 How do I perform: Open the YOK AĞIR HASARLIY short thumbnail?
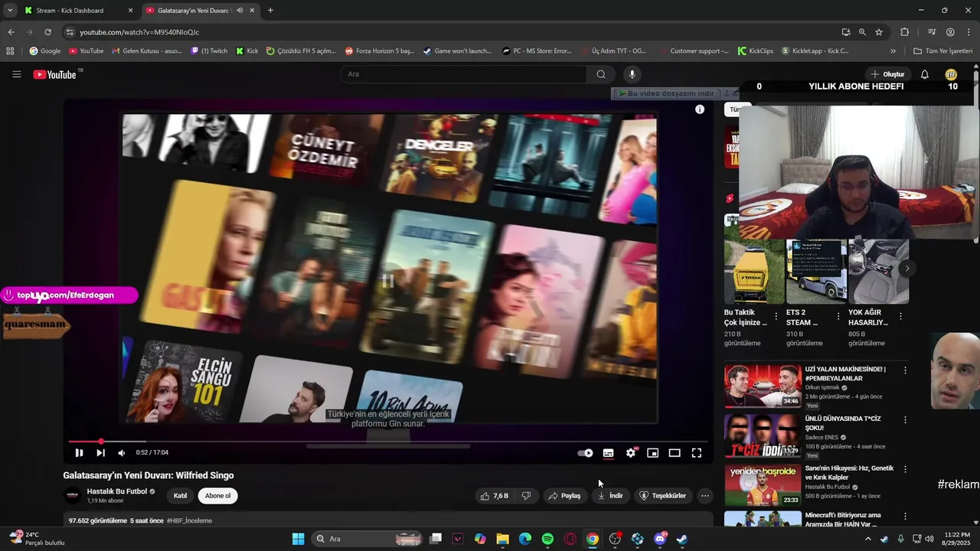(879, 272)
